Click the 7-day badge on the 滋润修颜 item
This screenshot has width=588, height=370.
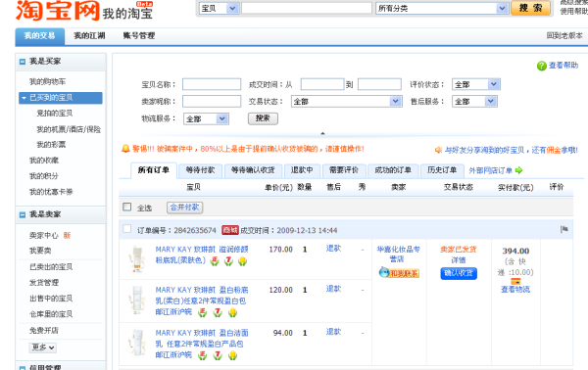pos(228,261)
